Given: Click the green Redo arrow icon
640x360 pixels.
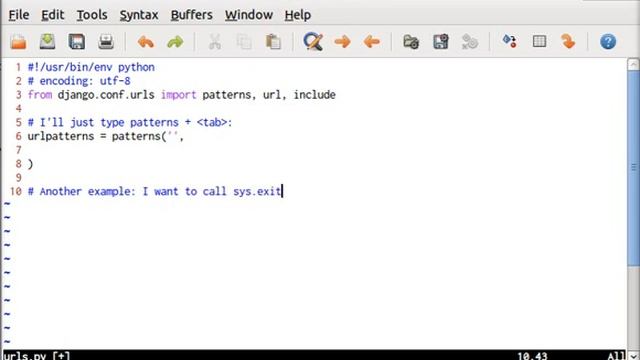Looking at the screenshot, I should 175,42.
